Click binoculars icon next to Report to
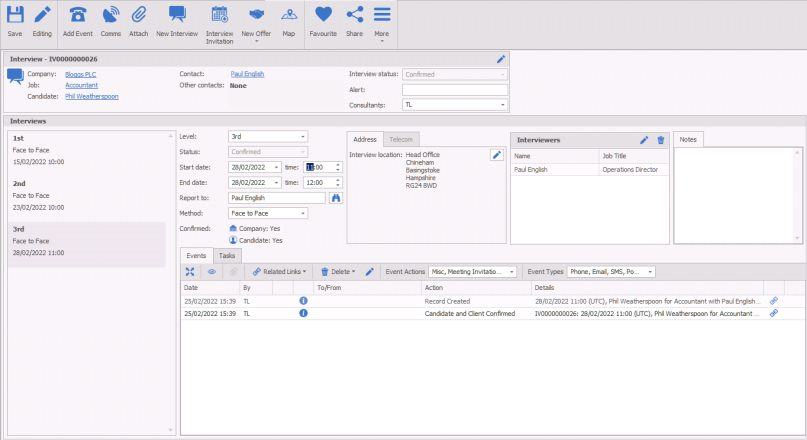The height and width of the screenshot is (440, 807). (x=336, y=198)
